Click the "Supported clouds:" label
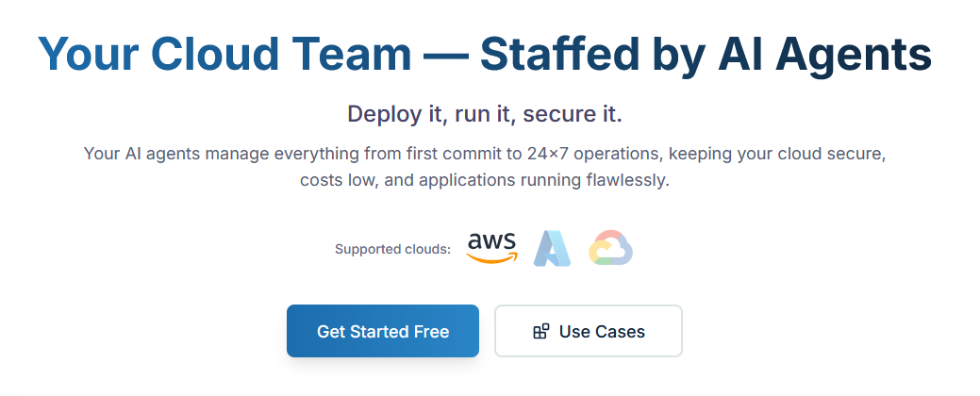The height and width of the screenshot is (396, 980). pos(392,250)
